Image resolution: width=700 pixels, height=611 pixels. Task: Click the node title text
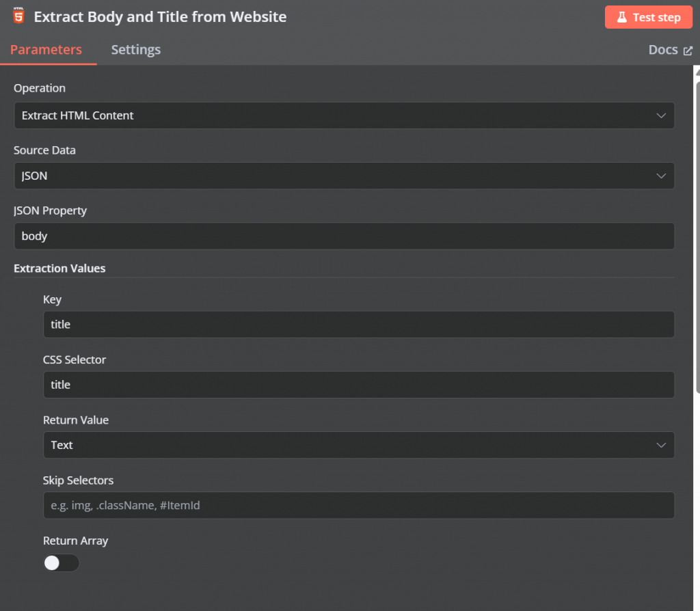coord(160,17)
